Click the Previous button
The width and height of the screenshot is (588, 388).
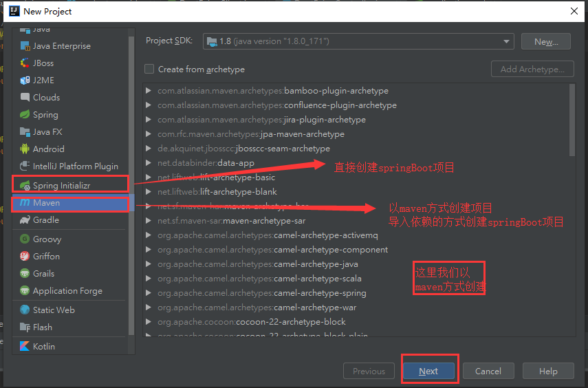(x=369, y=371)
